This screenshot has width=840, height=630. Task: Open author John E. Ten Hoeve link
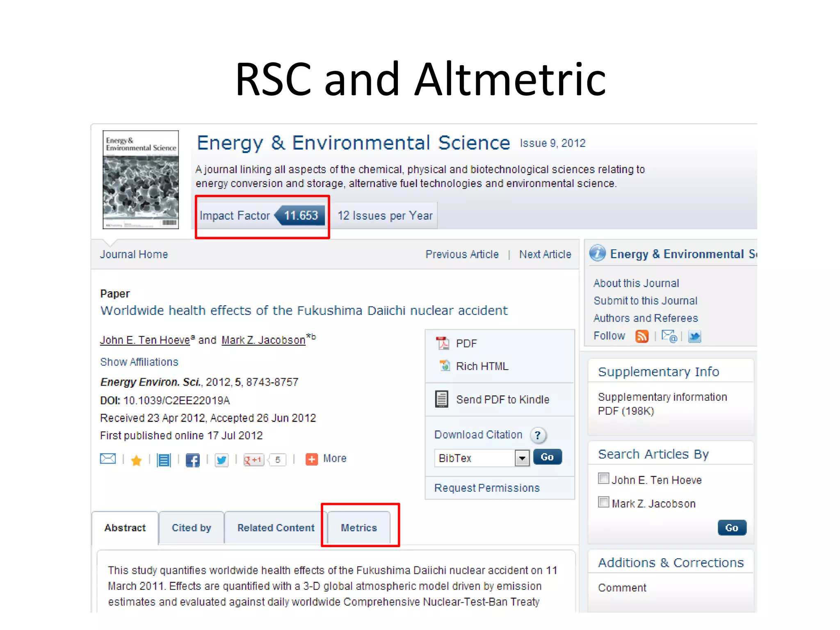coord(145,340)
